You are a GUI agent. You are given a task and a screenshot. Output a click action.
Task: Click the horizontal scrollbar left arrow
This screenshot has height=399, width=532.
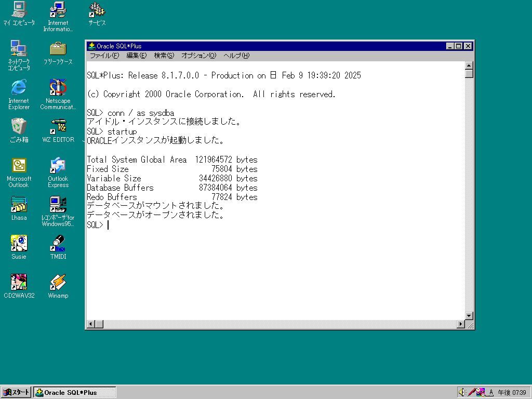[x=90, y=324]
